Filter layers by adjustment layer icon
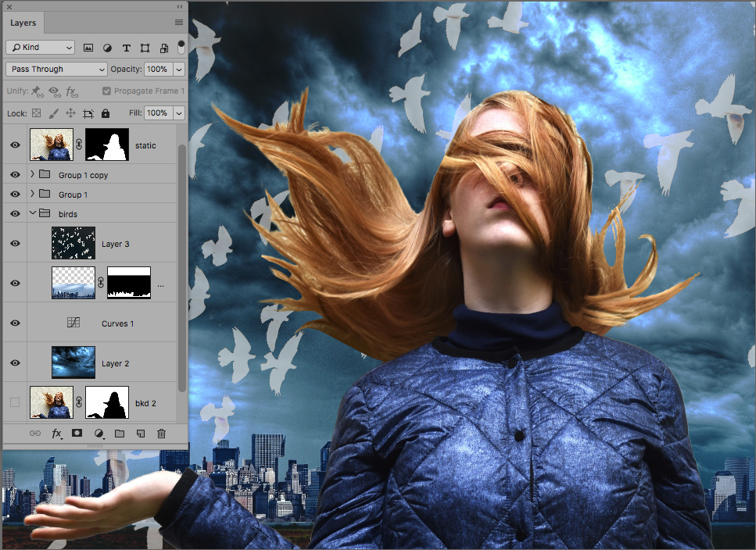 pyautogui.click(x=107, y=48)
